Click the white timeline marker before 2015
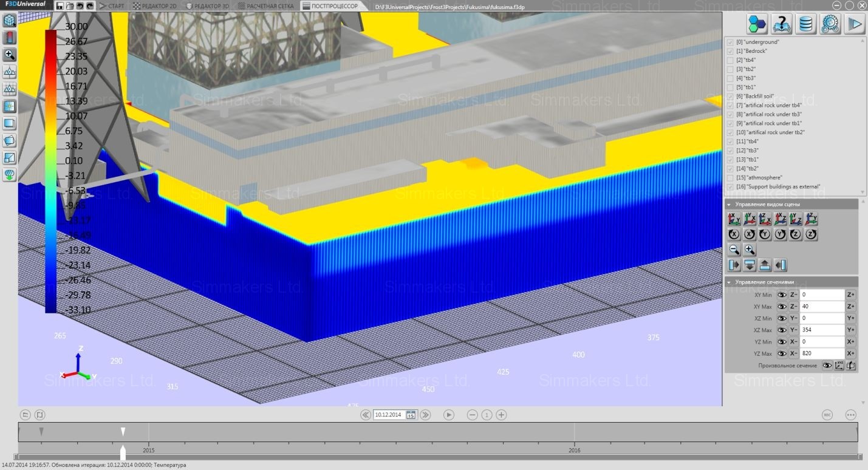 tap(123, 431)
